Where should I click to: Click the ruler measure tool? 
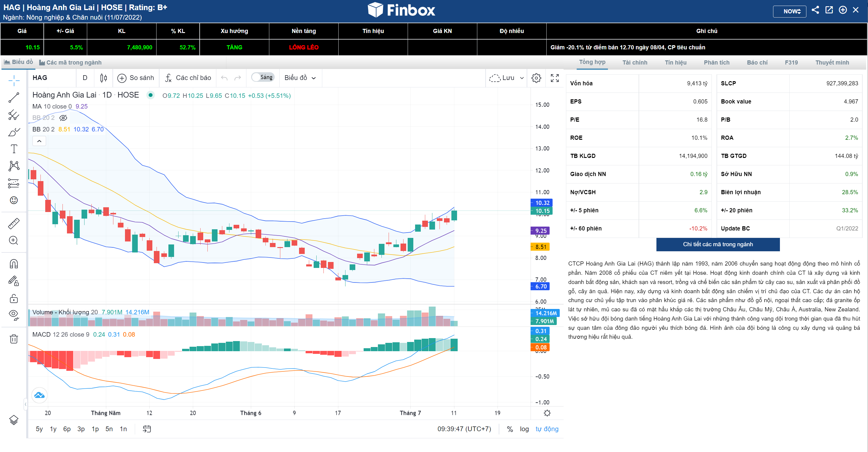[x=14, y=223]
